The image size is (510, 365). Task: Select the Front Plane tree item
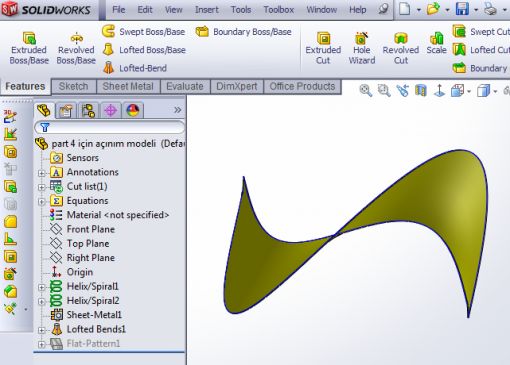(83, 229)
